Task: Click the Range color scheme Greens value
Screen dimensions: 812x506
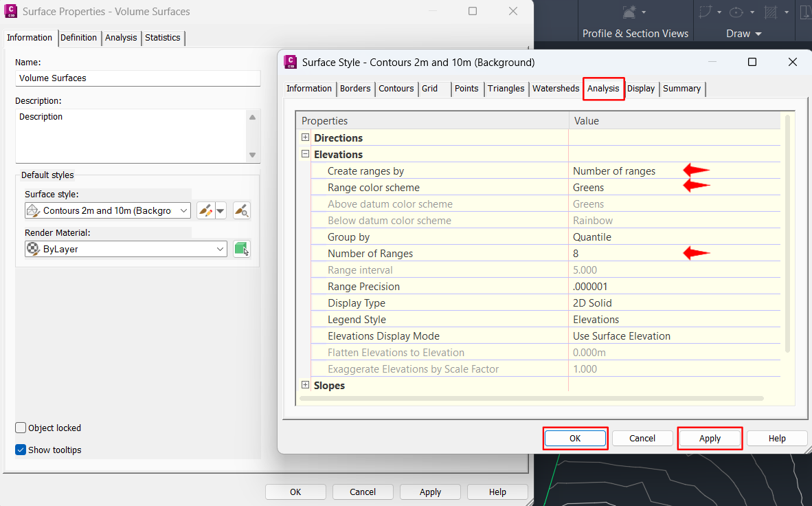Action: click(x=588, y=188)
